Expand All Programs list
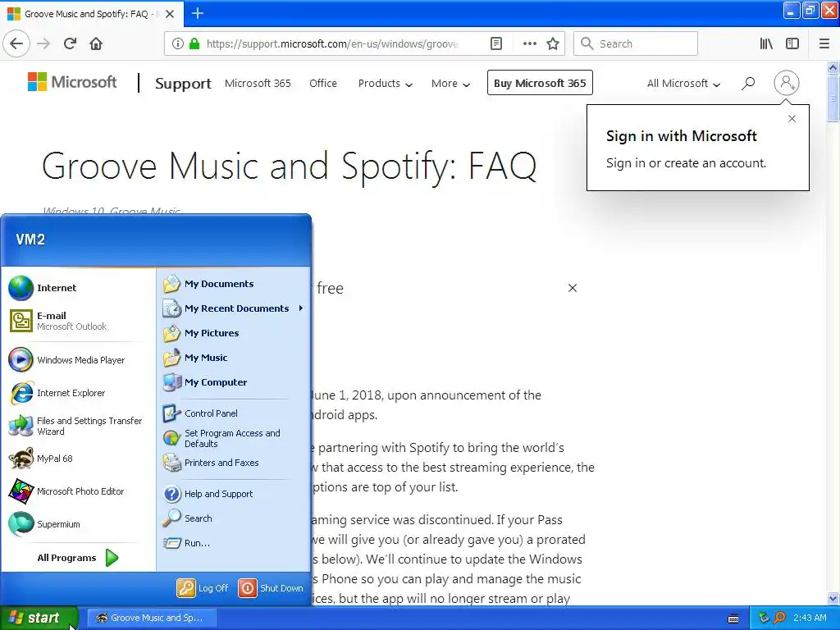The height and width of the screenshot is (630, 840). click(78, 558)
